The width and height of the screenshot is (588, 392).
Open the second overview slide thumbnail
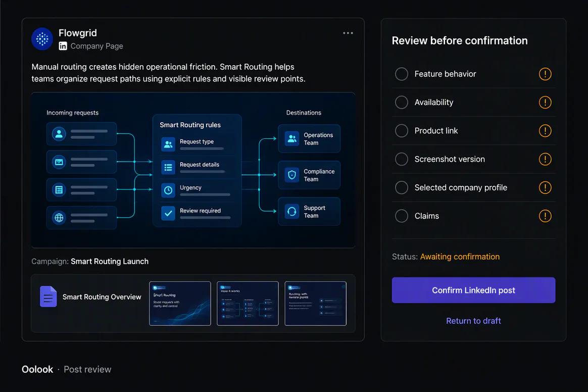[248, 304]
